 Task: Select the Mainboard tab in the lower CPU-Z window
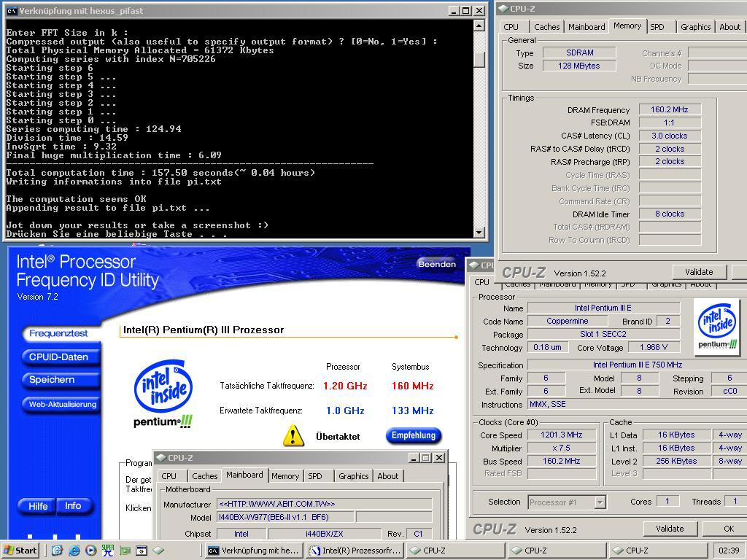click(x=244, y=475)
